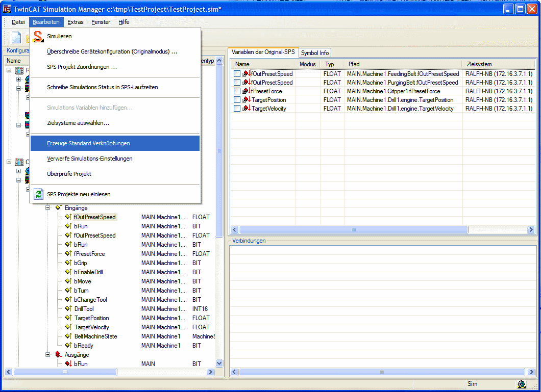The width and height of the screenshot is (541, 392).
Task: Select the BeltMachineState tree item
Action: pyautogui.click(x=95, y=336)
